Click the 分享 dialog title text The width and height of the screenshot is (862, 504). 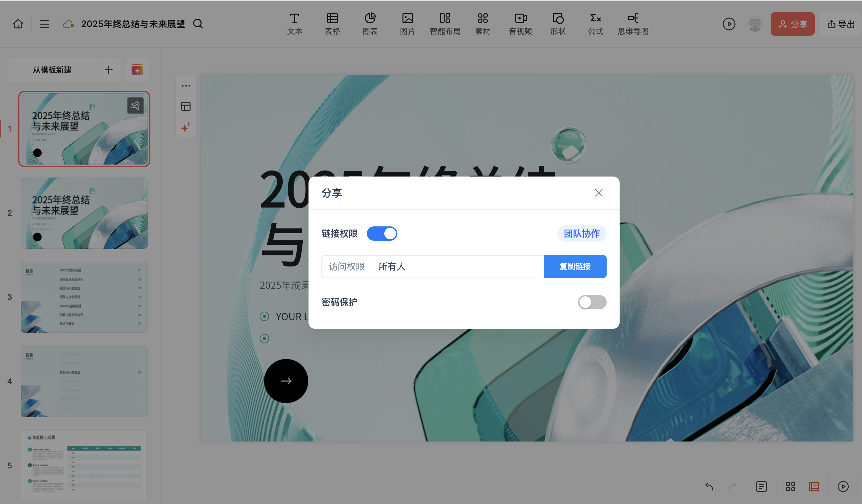point(332,193)
